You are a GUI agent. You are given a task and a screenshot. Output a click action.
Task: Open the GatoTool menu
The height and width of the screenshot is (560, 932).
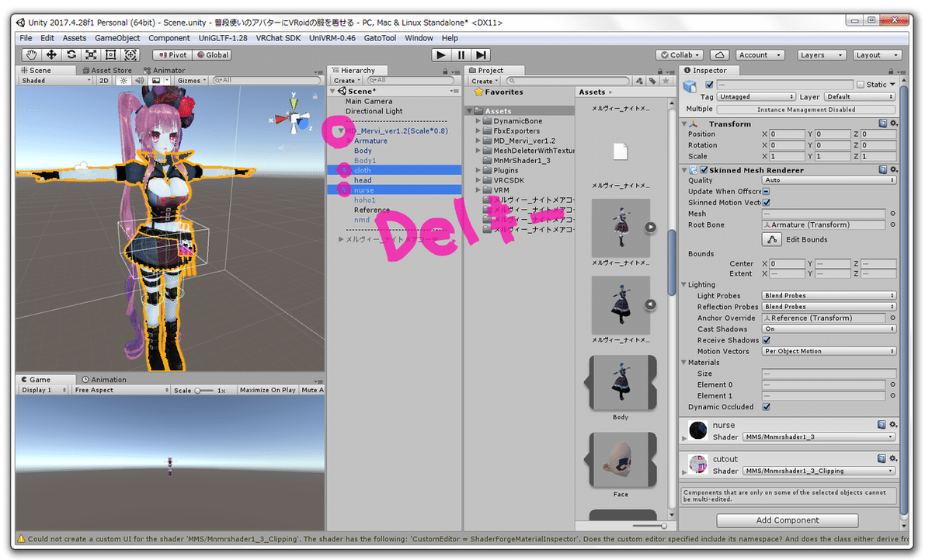click(x=380, y=38)
